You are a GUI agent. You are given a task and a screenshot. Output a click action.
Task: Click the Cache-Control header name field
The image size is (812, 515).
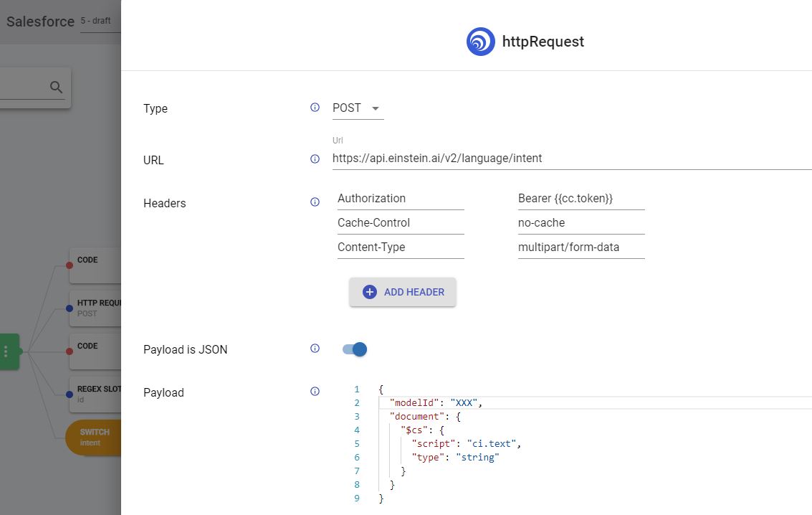point(401,223)
